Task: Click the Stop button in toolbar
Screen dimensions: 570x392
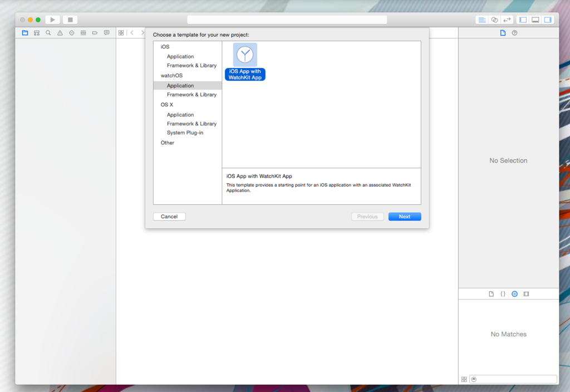Action: pos(70,19)
